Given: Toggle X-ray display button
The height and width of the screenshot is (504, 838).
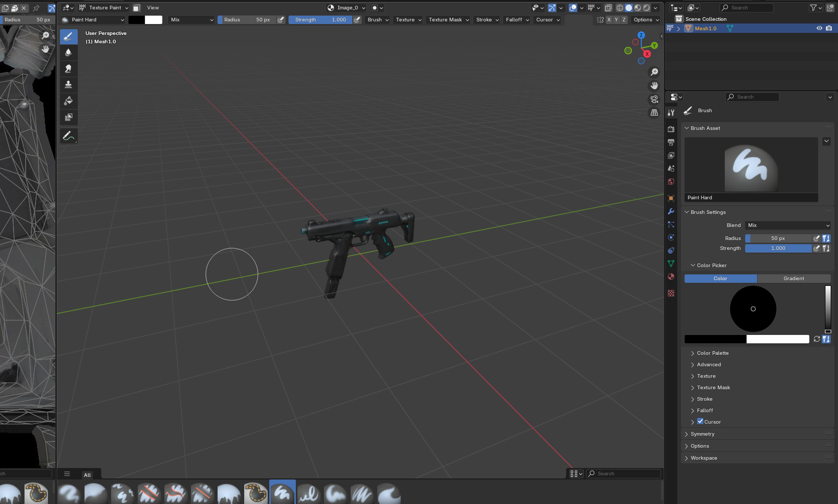Looking at the screenshot, I should pos(608,8).
